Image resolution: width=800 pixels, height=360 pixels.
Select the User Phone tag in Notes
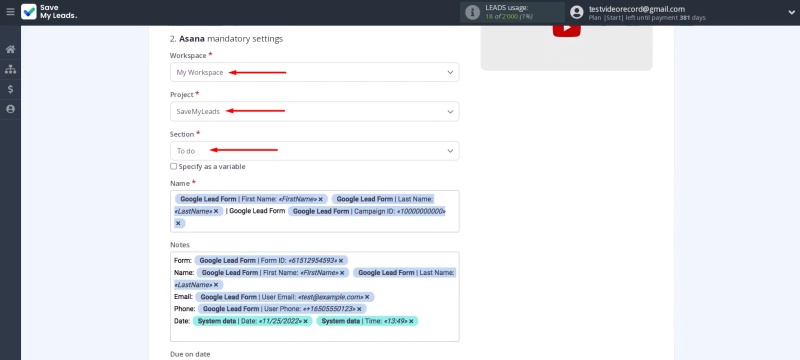click(x=282, y=309)
